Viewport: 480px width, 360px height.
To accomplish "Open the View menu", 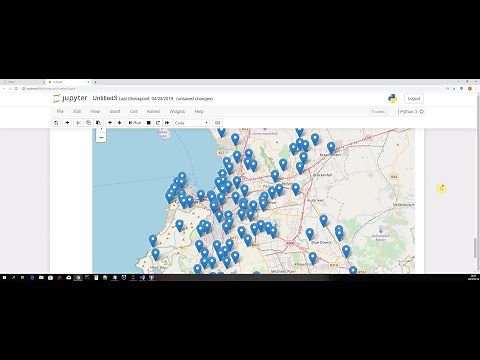I will pos(95,111).
